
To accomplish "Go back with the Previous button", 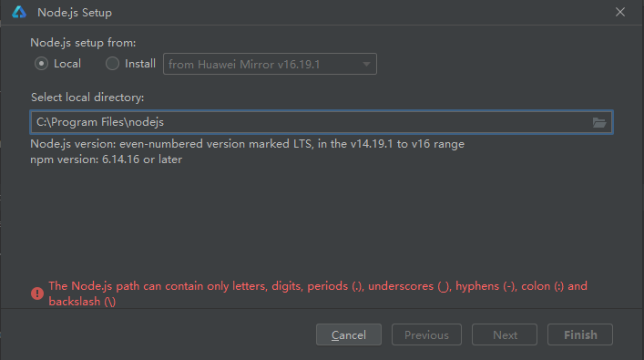I will tap(426, 334).
